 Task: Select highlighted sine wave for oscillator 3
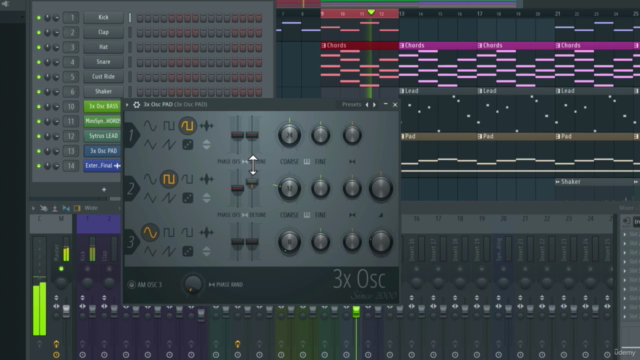(150, 233)
